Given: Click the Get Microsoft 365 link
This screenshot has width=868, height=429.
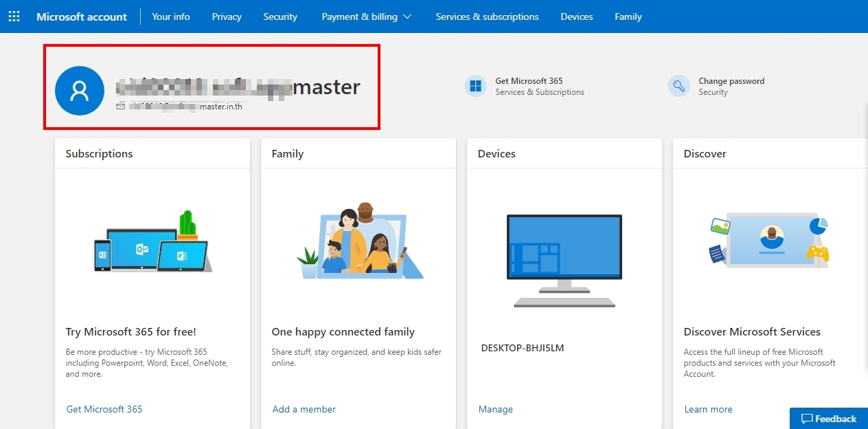Looking at the screenshot, I should tap(104, 409).
